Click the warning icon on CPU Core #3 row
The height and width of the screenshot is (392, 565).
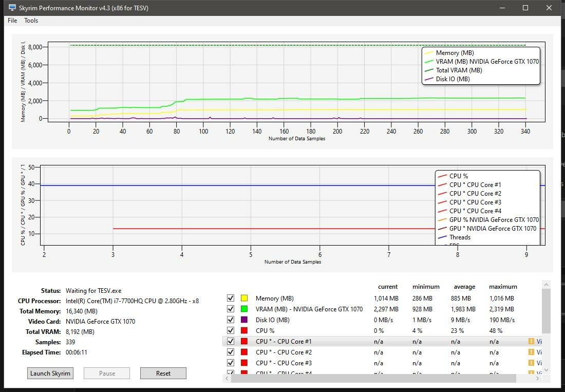pos(531,363)
